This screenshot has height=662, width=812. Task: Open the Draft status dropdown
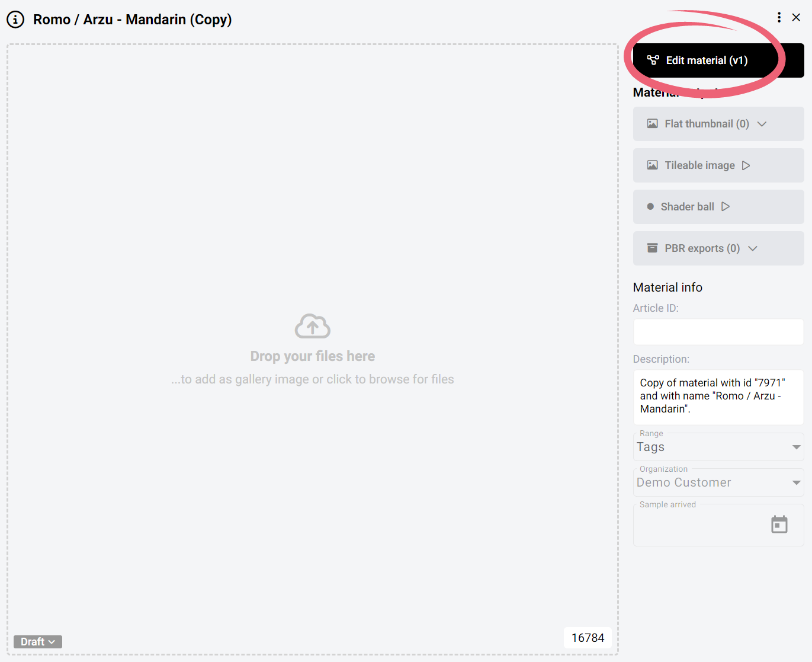[38, 642]
